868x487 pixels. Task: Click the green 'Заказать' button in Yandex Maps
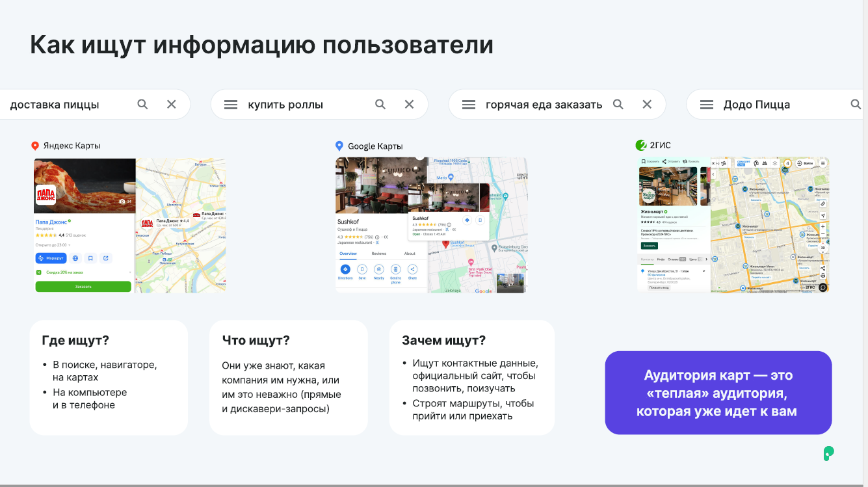click(x=83, y=287)
